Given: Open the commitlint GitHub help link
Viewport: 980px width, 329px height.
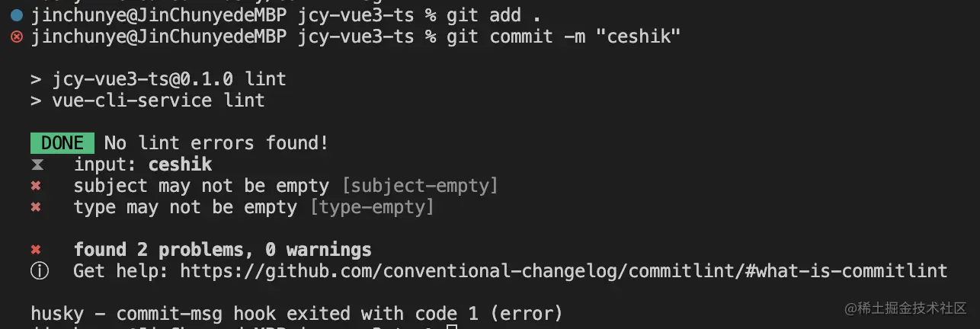Looking at the screenshot, I should [563, 271].
